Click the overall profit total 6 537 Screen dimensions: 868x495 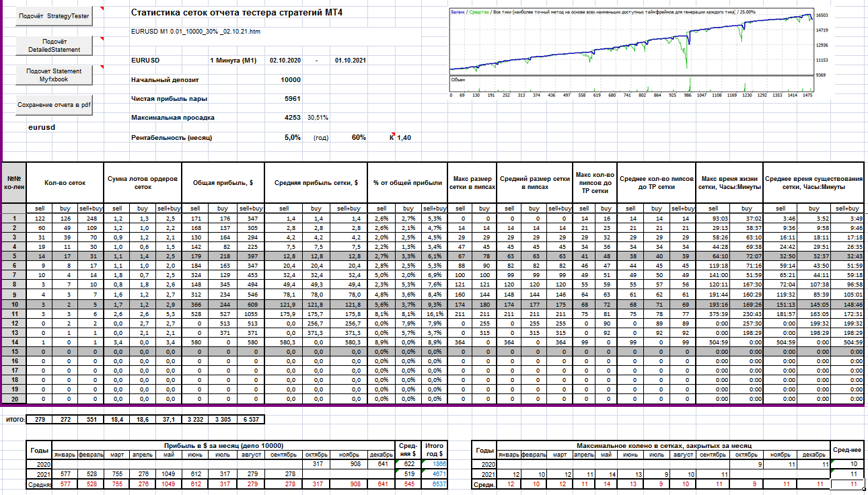point(250,420)
